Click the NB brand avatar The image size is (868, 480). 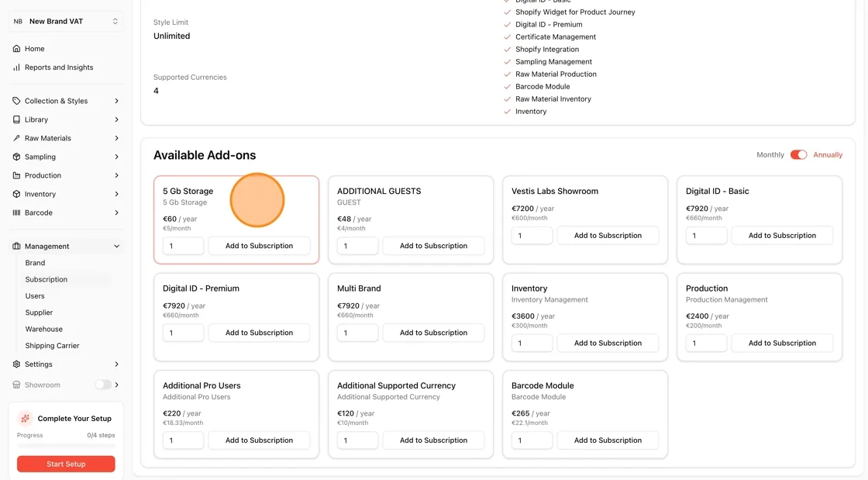tap(19, 22)
